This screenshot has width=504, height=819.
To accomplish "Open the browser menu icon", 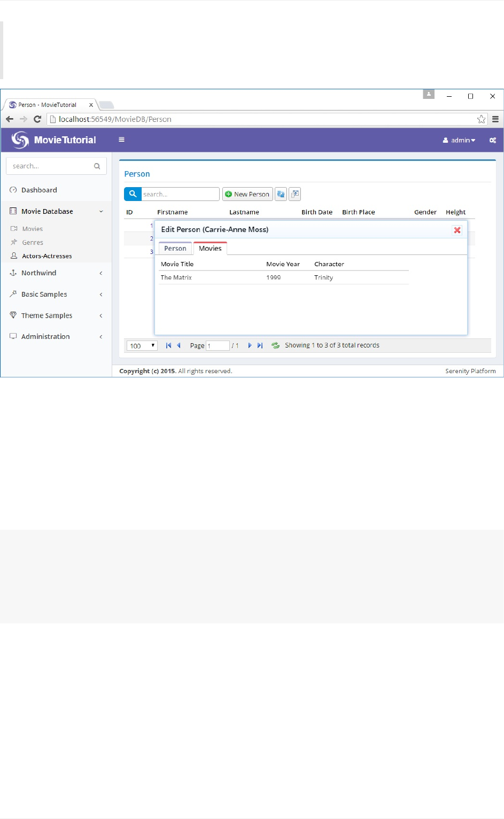I will tap(495, 119).
